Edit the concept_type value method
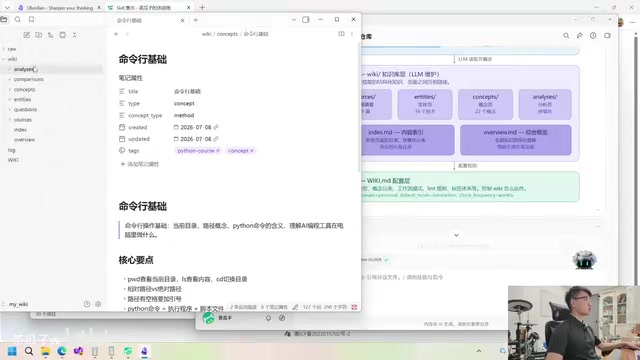Viewport: 640px width, 360px height. click(x=184, y=116)
